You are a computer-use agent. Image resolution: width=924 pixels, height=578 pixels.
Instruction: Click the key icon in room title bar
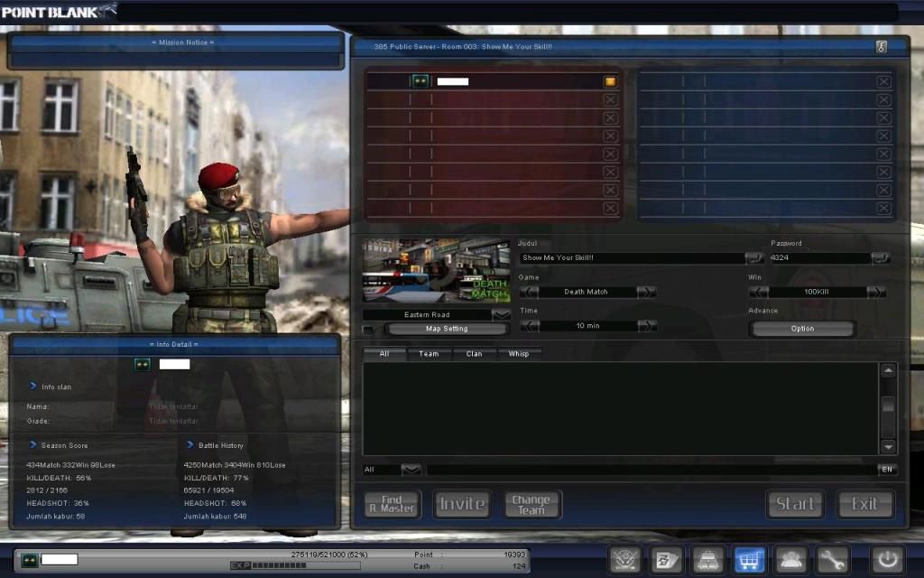[881, 47]
